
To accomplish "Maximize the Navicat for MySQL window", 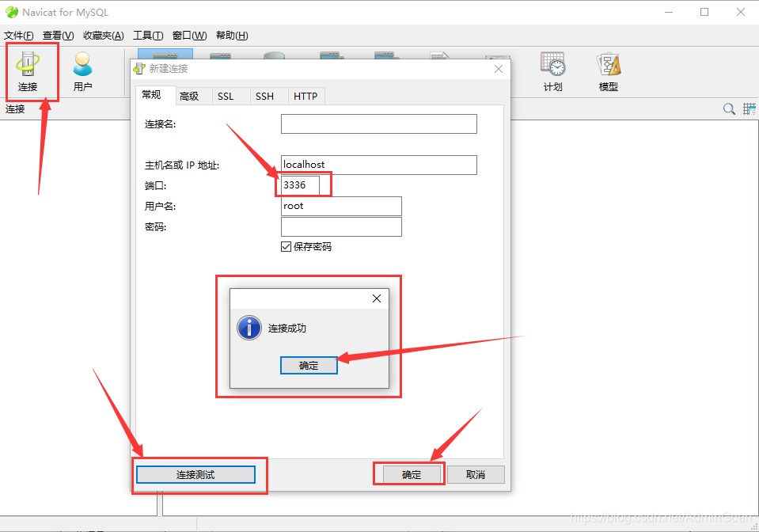I will tap(704, 12).
